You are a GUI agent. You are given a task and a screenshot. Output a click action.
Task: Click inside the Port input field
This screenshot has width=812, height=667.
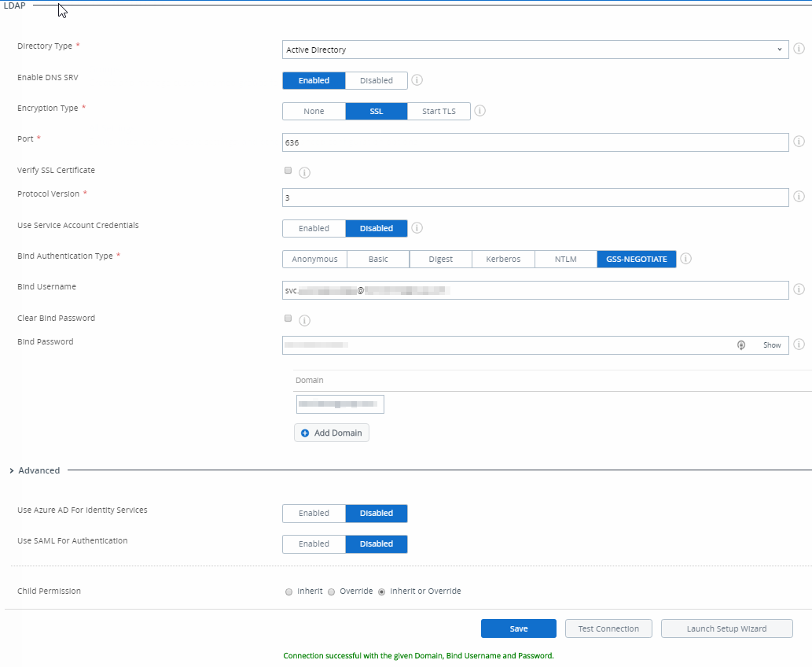[472, 142]
